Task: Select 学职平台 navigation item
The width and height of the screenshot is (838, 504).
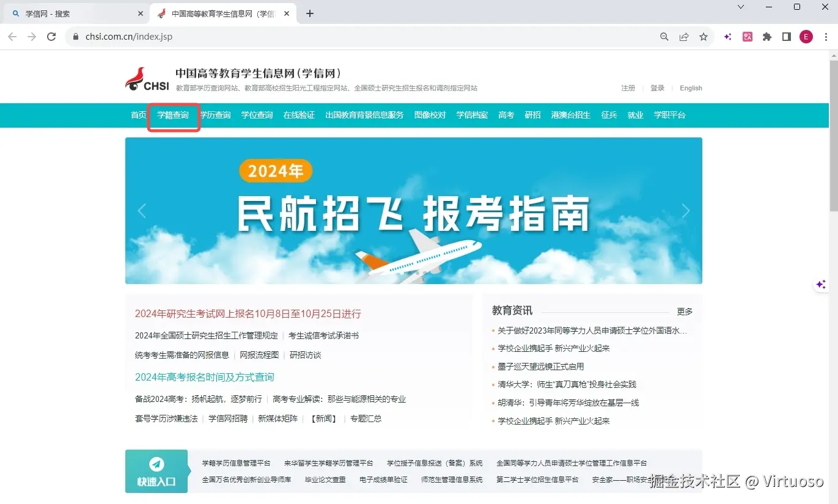Action: [669, 115]
